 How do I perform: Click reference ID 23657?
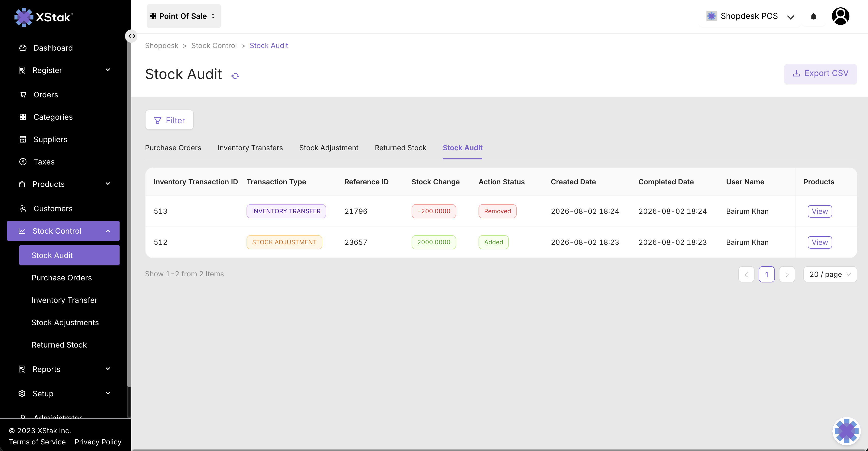pyautogui.click(x=356, y=242)
